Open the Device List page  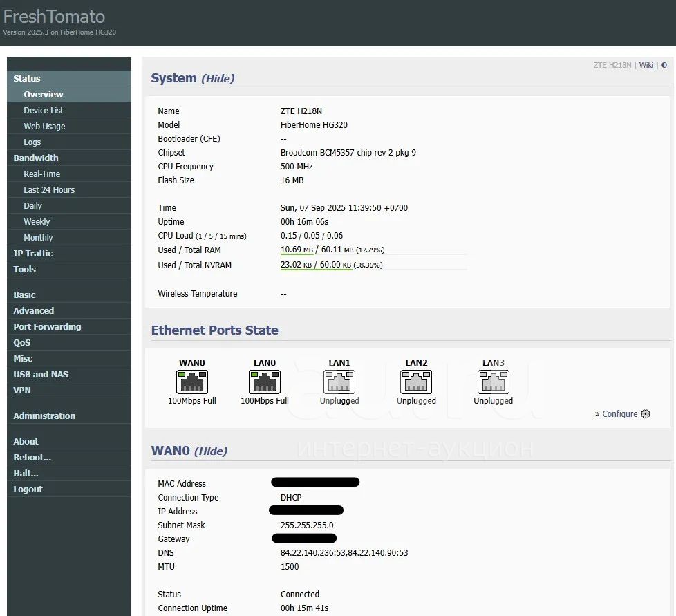[69, 111]
